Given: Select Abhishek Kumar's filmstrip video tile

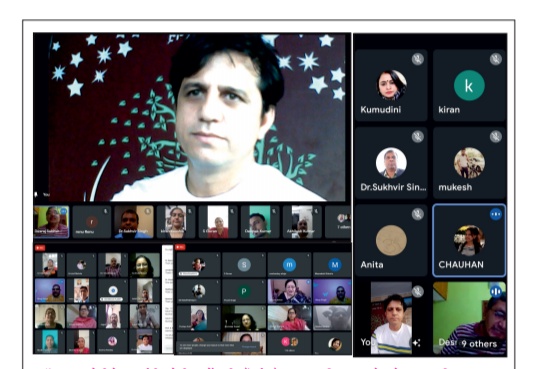Looking at the screenshot, I should [x=302, y=222].
